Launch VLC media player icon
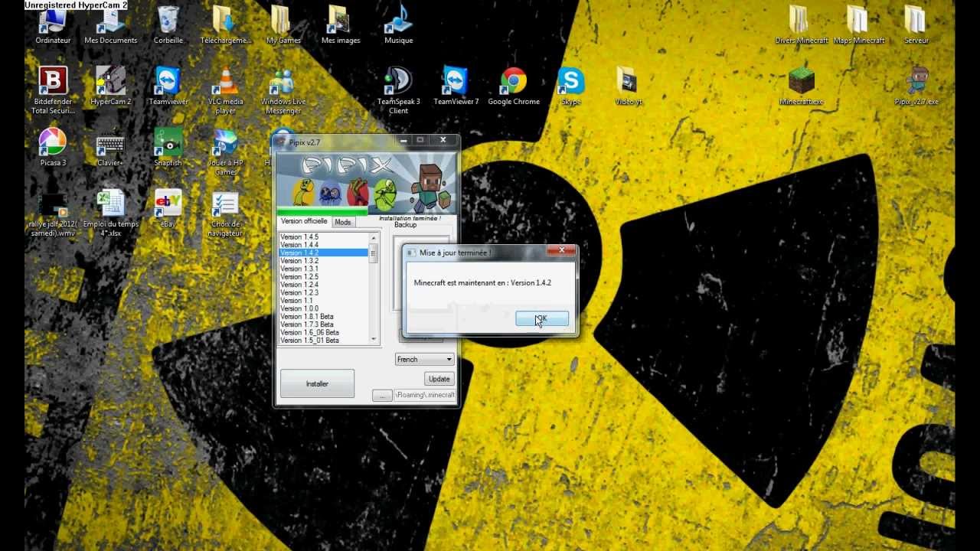The width and height of the screenshot is (980, 551). pos(225,90)
